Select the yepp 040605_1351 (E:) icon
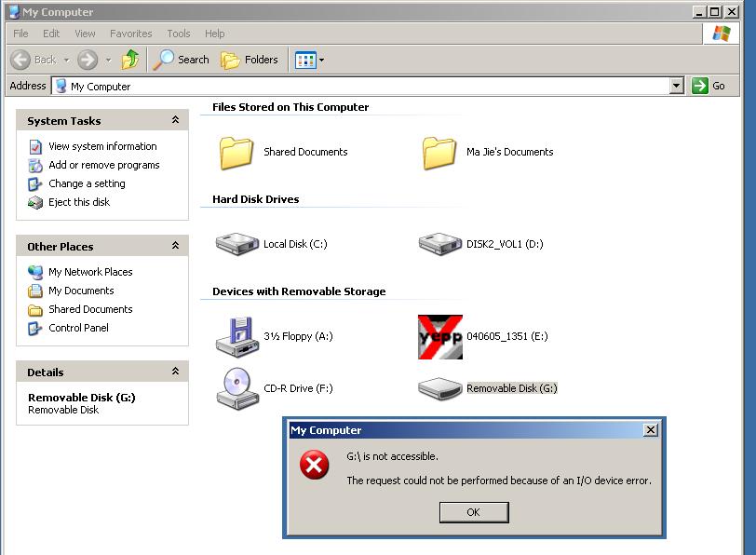The height and width of the screenshot is (555, 756). (440, 337)
